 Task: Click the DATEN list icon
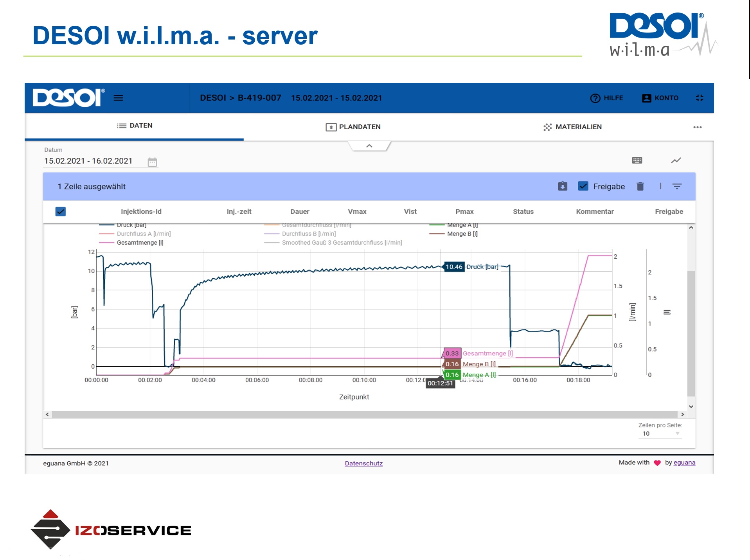[x=121, y=126]
